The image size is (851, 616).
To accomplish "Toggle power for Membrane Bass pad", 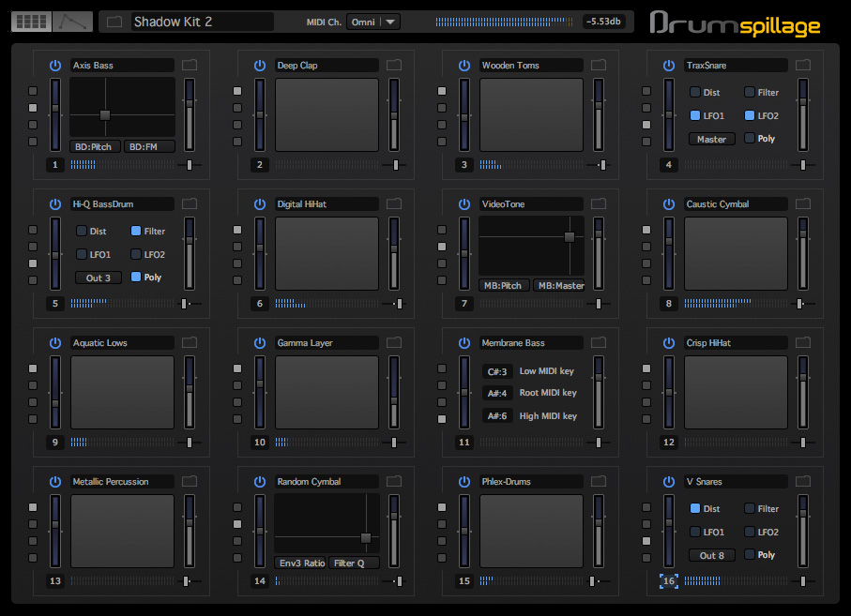I will [464, 343].
